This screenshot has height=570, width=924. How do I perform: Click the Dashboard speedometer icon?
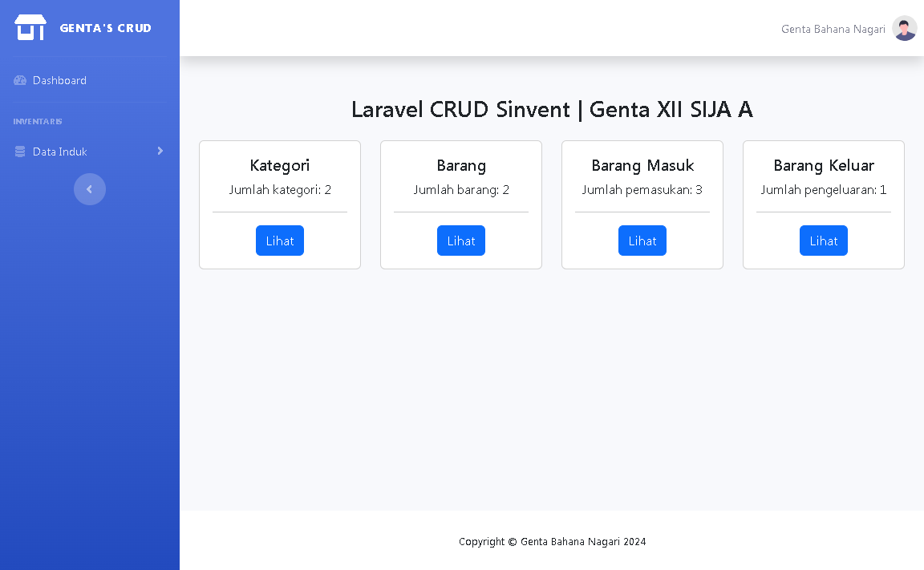click(20, 80)
